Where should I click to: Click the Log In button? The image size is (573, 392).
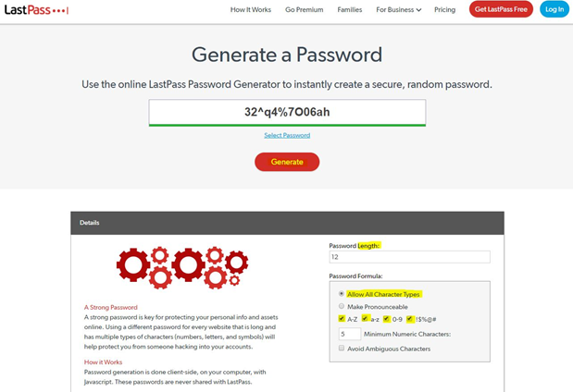click(x=554, y=9)
